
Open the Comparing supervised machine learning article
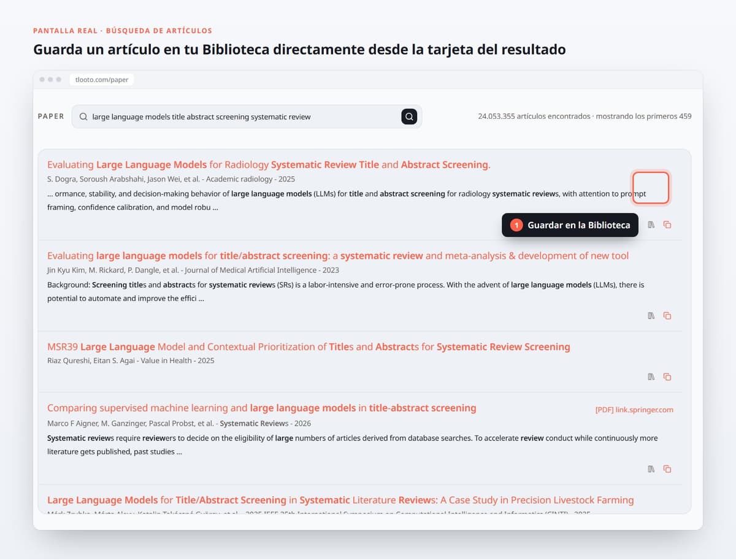[x=262, y=408]
